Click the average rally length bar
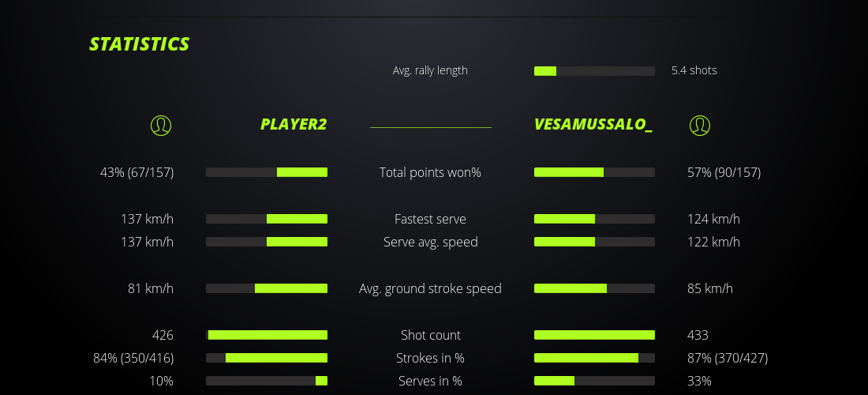This screenshot has height=395, width=868. (x=594, y=71)
